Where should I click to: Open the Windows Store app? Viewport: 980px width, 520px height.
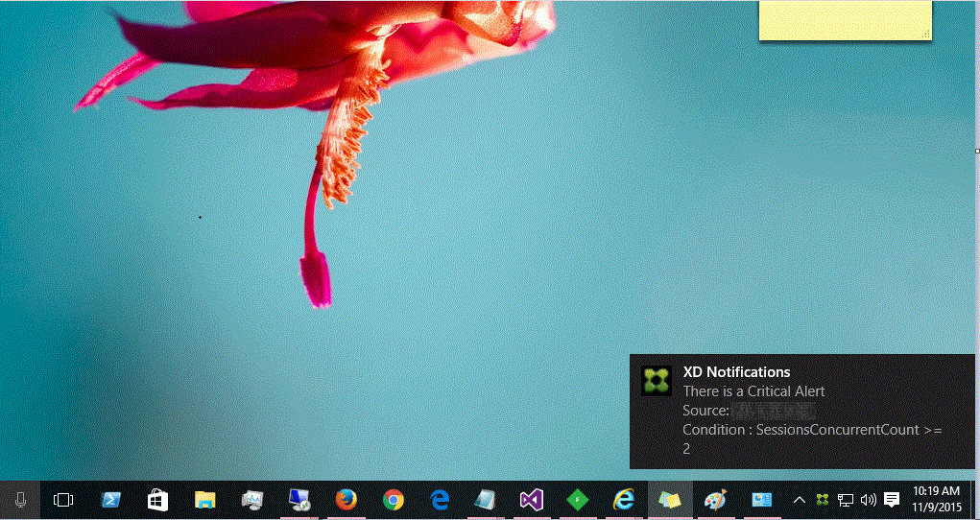(x=157, y=500)
